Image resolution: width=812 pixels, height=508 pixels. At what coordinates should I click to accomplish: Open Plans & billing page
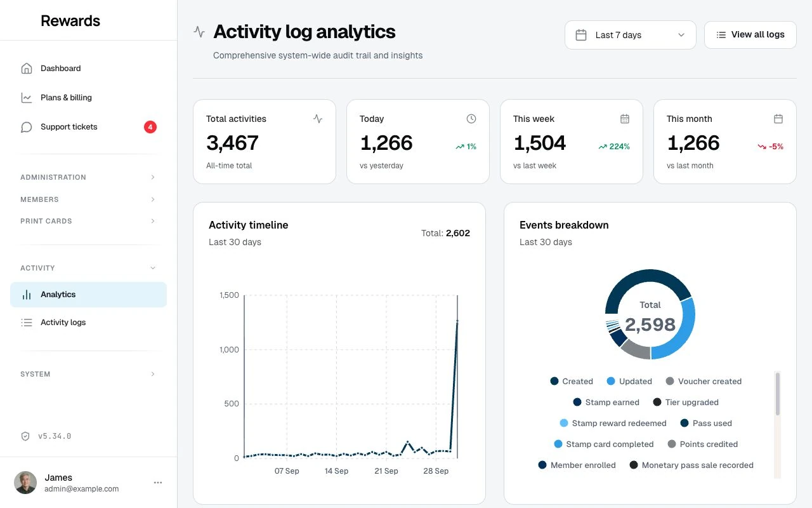pyautogui.click(x=88, y=98)
